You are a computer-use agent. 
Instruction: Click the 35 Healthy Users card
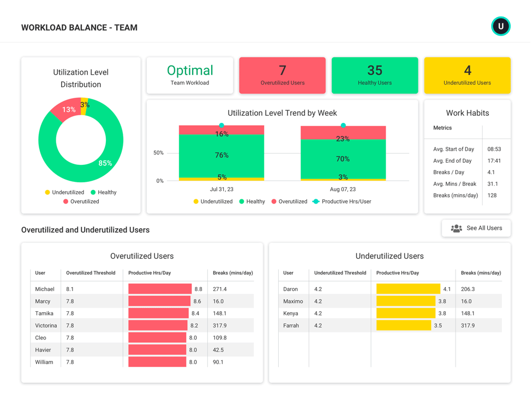pyautogui.click(x=374, y=75)
